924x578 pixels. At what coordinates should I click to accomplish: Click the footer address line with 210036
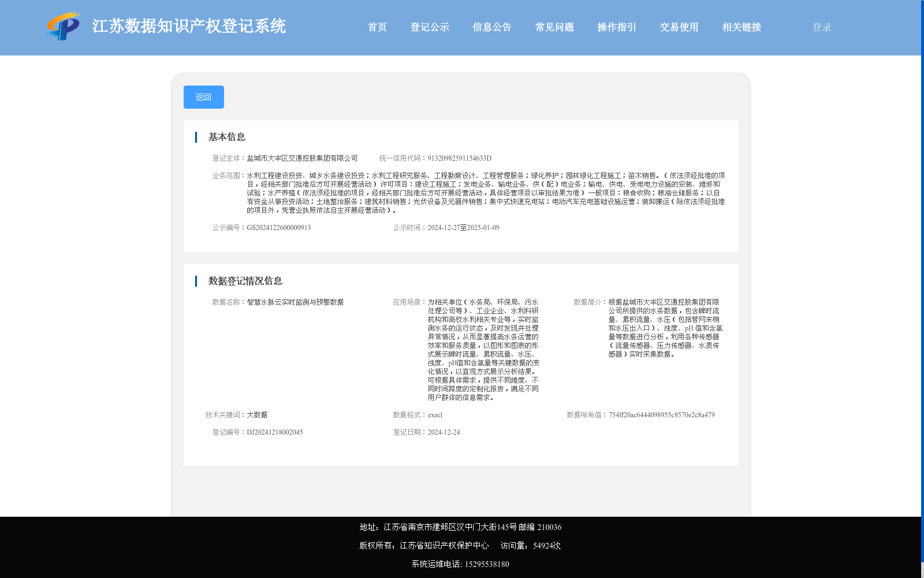[460, 527]
